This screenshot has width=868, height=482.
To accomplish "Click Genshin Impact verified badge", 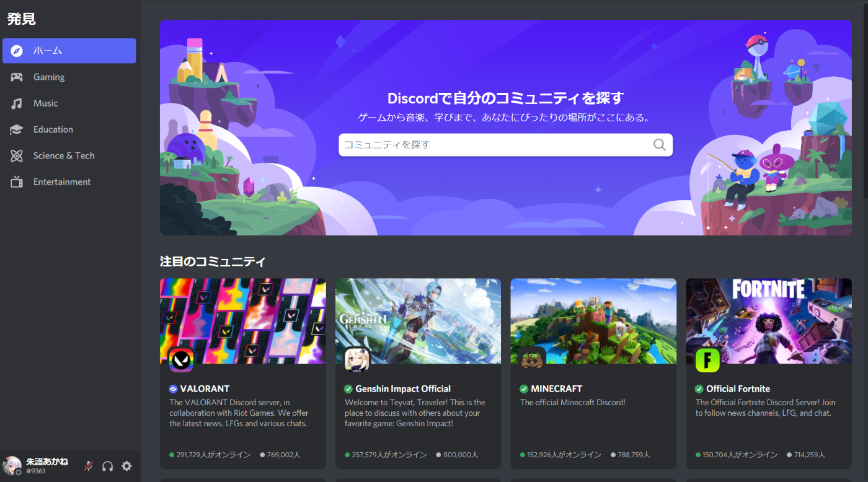I will tap(348, 389).
